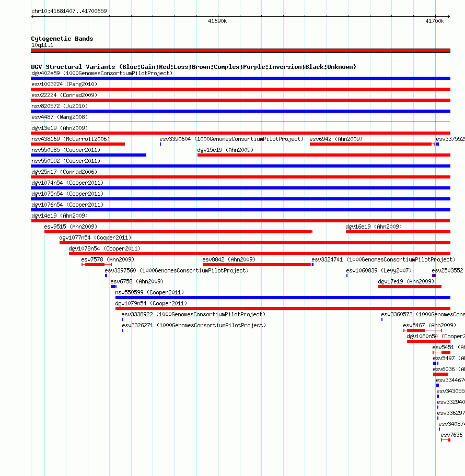Open the esv3326271 variant label
This screenshot has width=465, height=476.
click(x=194, y=325)
